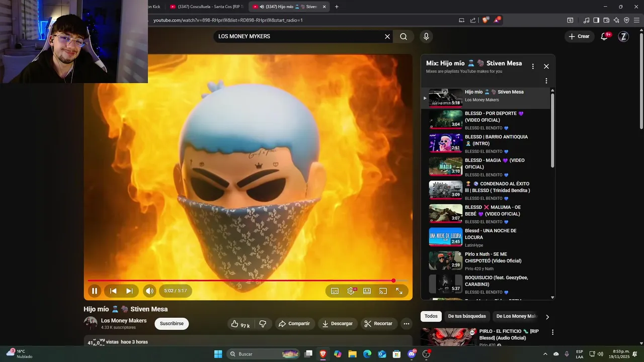
Task: Show more filter chips with the right chevron
Action: [x=547, y=317]
